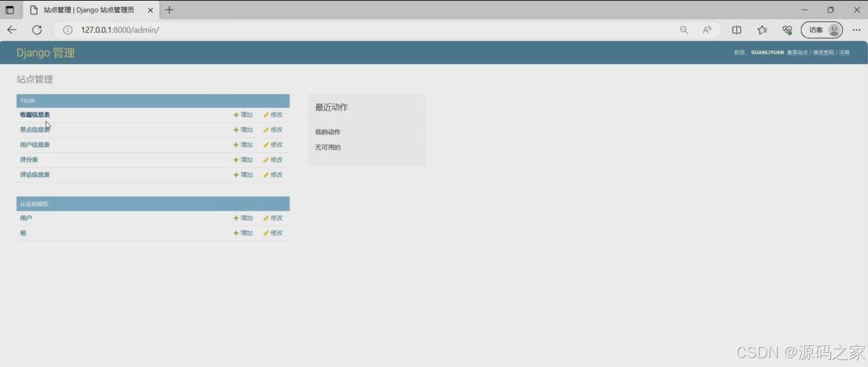This screenshot has width=868, height=367.
Task: Reload the page with the refresh icon
Action: pos(37,30)
